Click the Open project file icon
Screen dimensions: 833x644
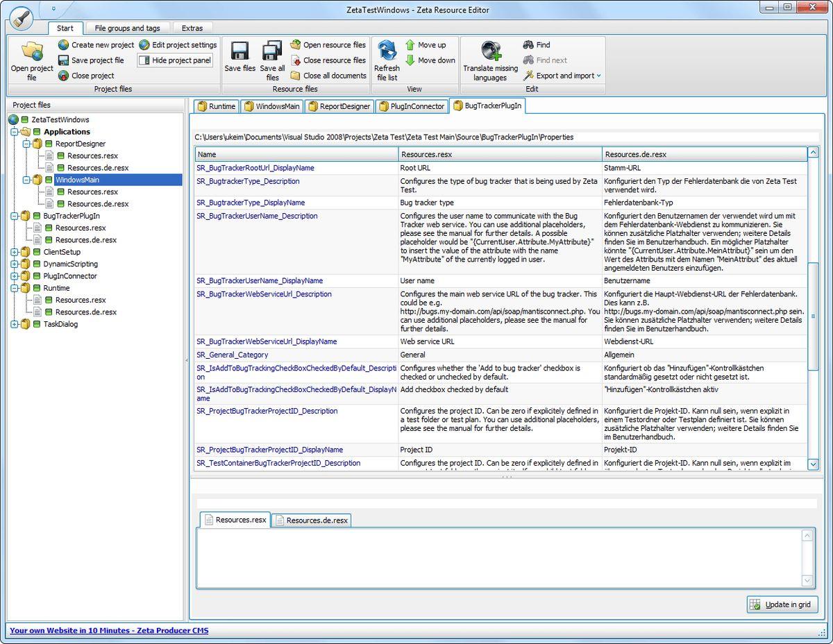[x=32, y=52]
